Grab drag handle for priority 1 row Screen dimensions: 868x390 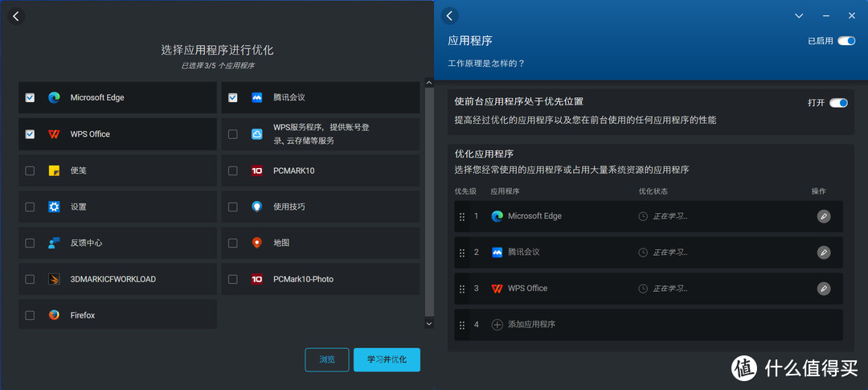pos(462,216)
